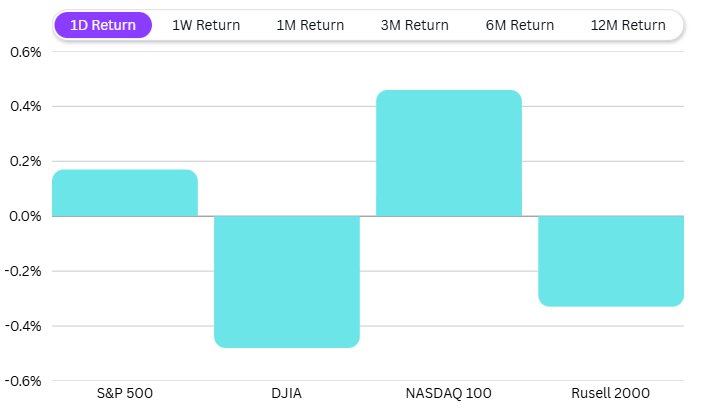
Task: Click the -0.2% y-axis label
Action: click(23, 271)
